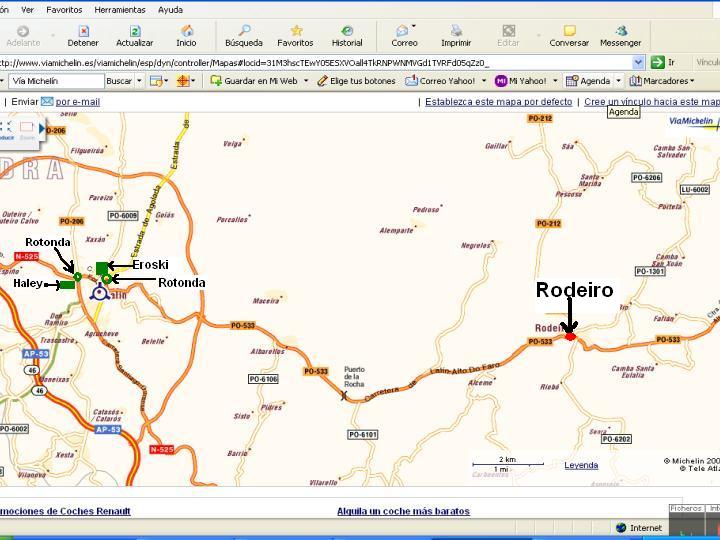Print the page with Imprimir
Image resolution: width=720 pixels, height=540 pixels.
tap(456, 36)
